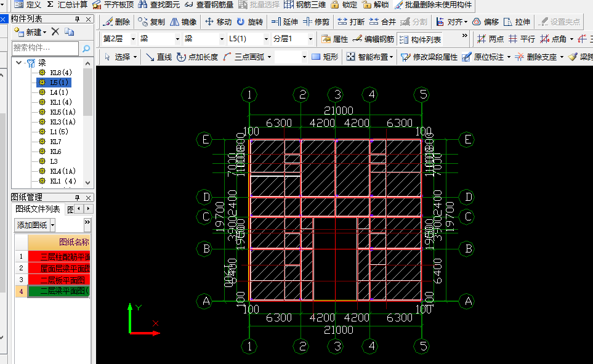Open 查找图元 find element
Viewport: 593px width, 364px height.
[159, 4]
